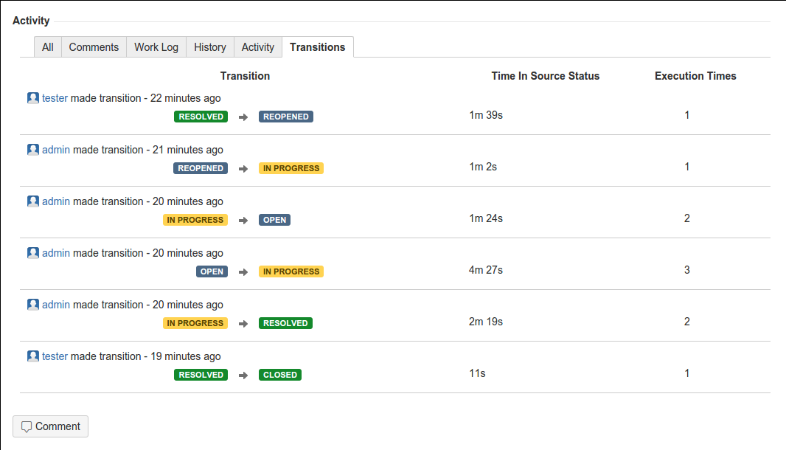Click the execution count 3
Viewport: 786px width, 450px height.
[x=687, y=270]
